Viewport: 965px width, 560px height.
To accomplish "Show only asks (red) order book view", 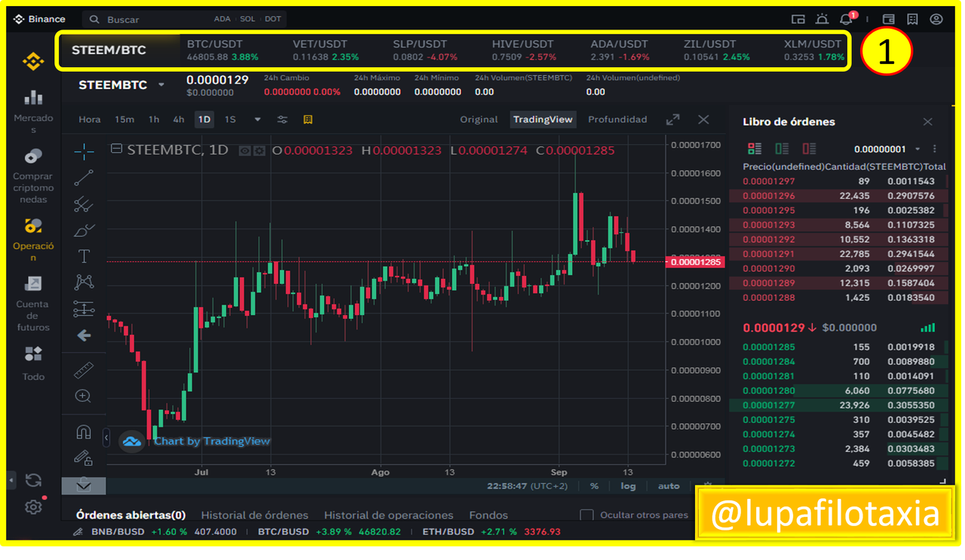I will tap(809, 148).
